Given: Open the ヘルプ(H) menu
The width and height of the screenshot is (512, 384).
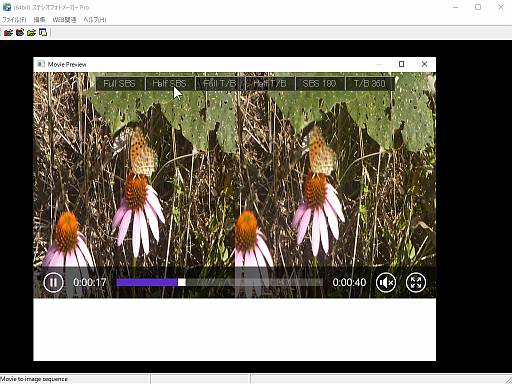Looking at the screenshot, I should click(95, 20).
